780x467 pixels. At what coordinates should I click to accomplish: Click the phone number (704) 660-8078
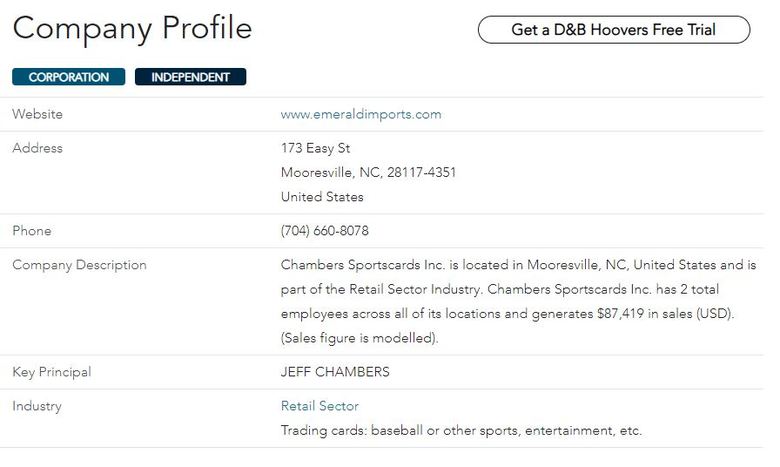coord(324,231)
